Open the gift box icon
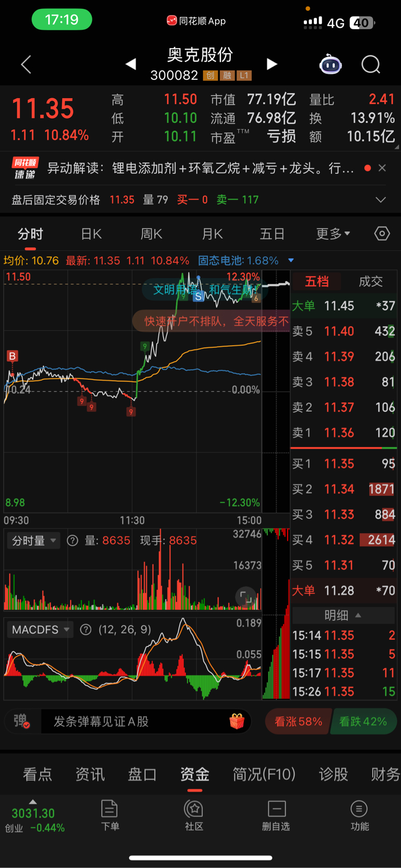 pos(237,721)
